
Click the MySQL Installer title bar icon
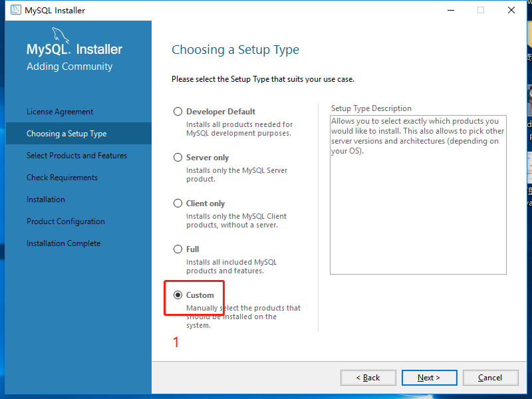(15, 10)
